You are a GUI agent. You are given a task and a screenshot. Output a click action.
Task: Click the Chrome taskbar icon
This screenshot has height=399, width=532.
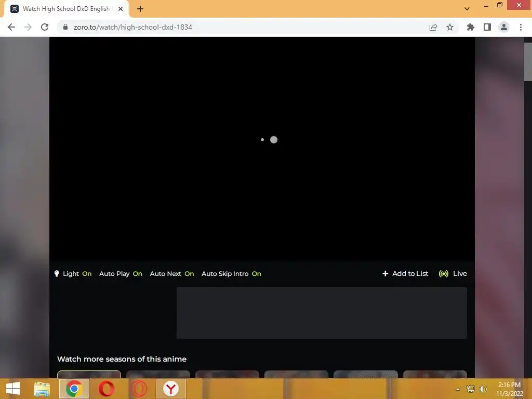[74, 389]
